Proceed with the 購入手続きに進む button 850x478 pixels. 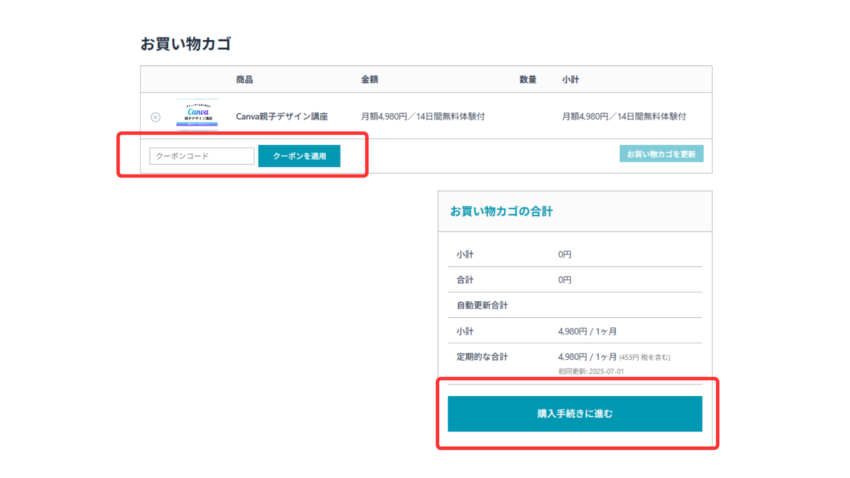pyautogui.click(x=574, y=414)
